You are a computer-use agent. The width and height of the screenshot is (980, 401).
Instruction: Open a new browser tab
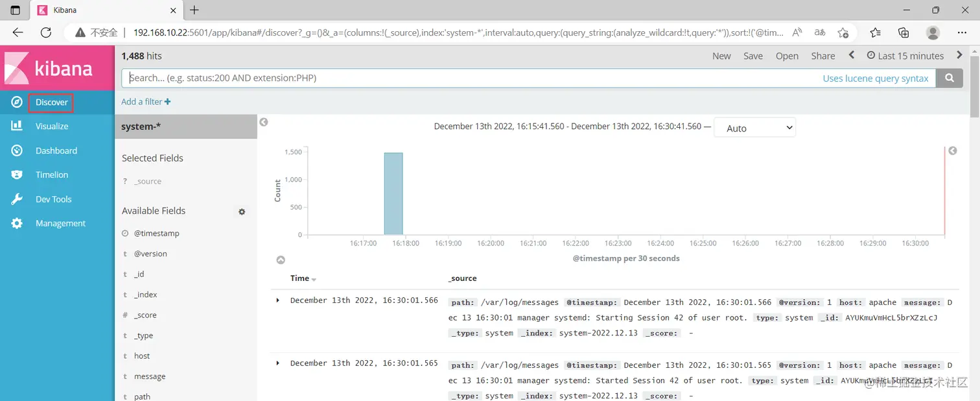(194, 10)
